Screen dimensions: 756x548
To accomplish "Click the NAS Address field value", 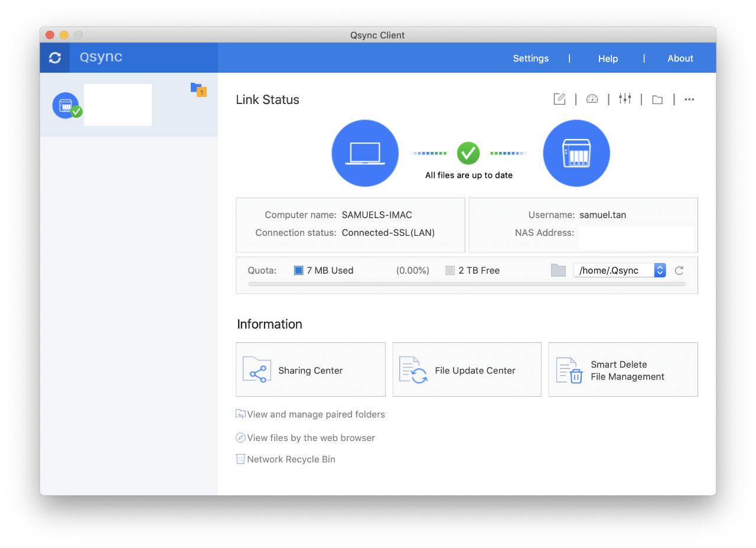I will click(637, 237).
